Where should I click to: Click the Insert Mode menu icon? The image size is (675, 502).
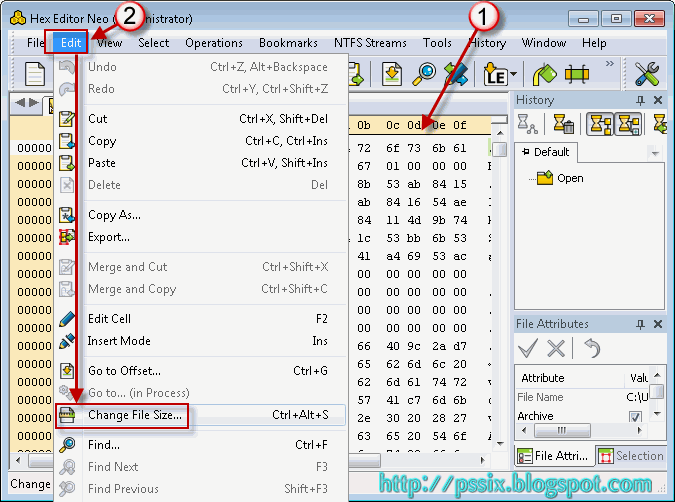coord(67,341)
